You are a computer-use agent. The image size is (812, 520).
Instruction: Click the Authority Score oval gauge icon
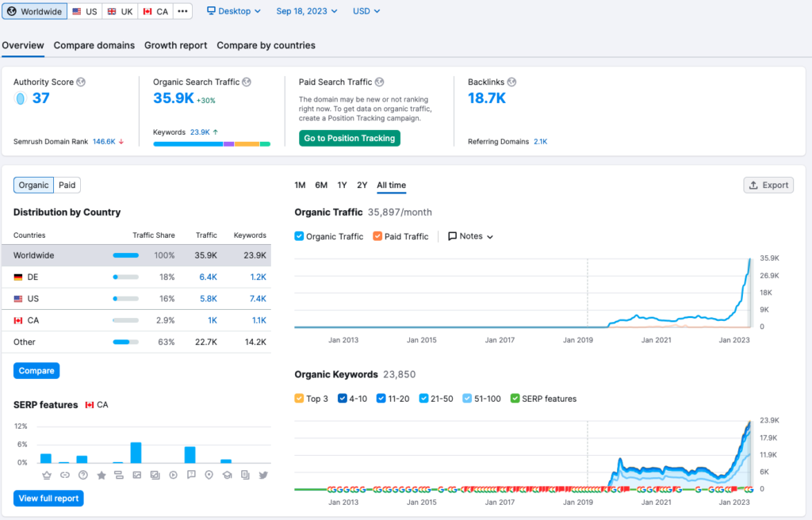[20, 97]
